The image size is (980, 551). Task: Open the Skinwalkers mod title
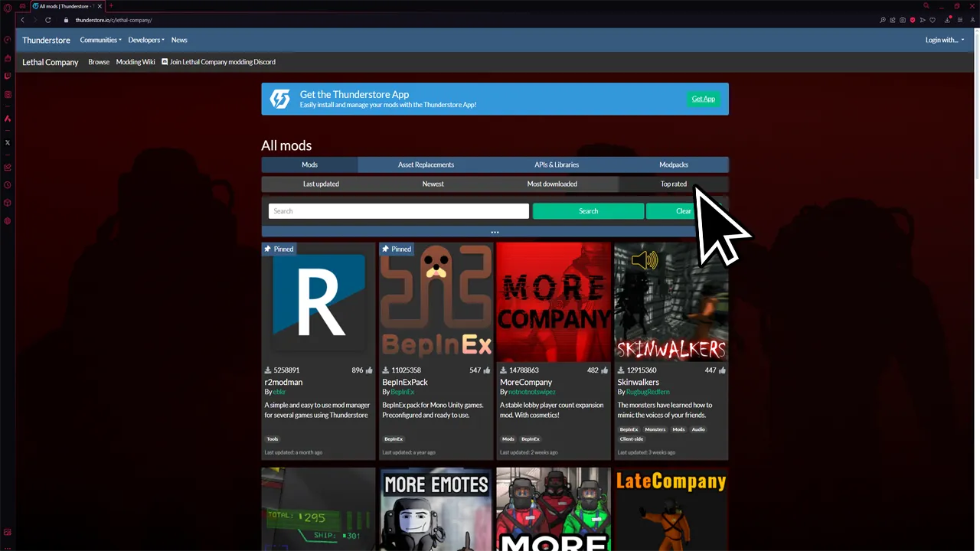click(x=639, y=382)
